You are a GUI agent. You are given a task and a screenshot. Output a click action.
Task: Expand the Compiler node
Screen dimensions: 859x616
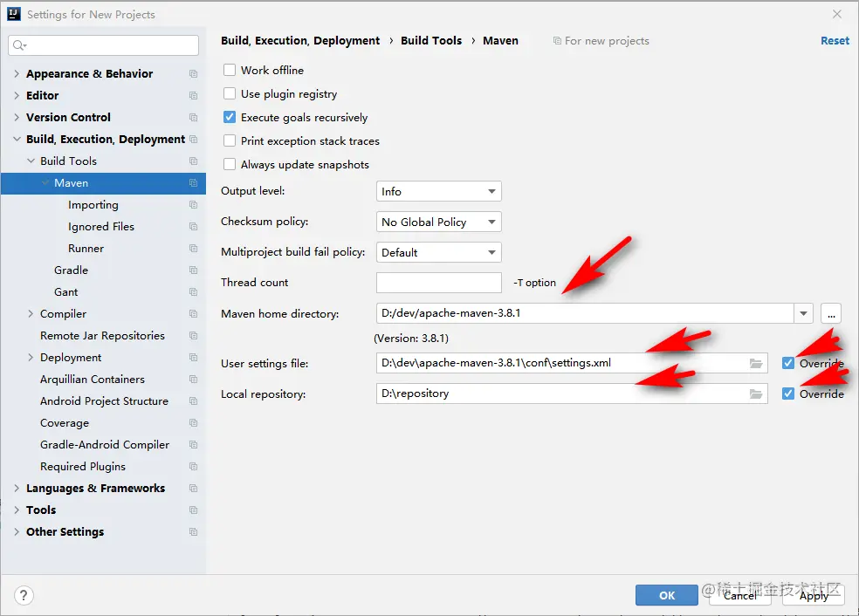[31, 314]
